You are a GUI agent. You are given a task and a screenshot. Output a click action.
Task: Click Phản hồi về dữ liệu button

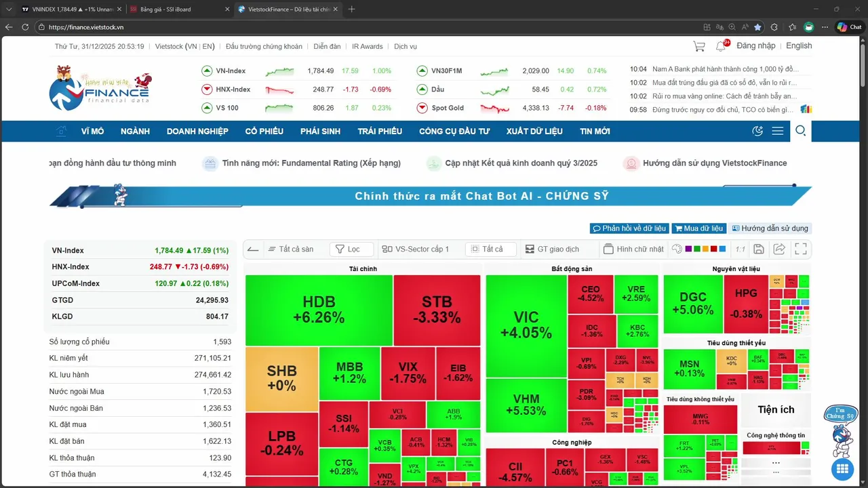tap(629, 229)
